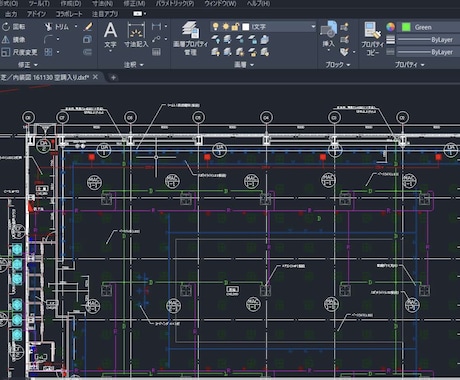
Task: Click Match Properties (プロパティコピー) icon
Action: [x=372, y=38]
